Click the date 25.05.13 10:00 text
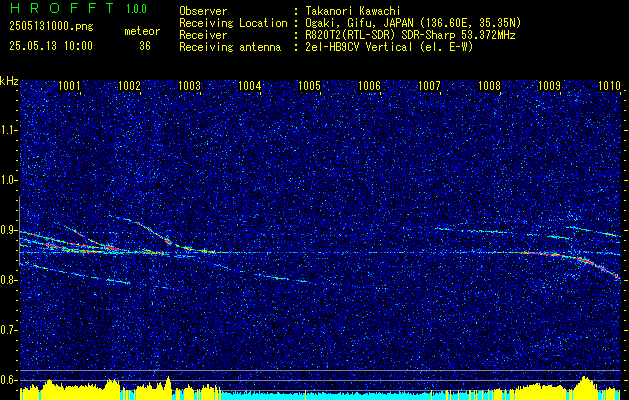 [51, 46]
